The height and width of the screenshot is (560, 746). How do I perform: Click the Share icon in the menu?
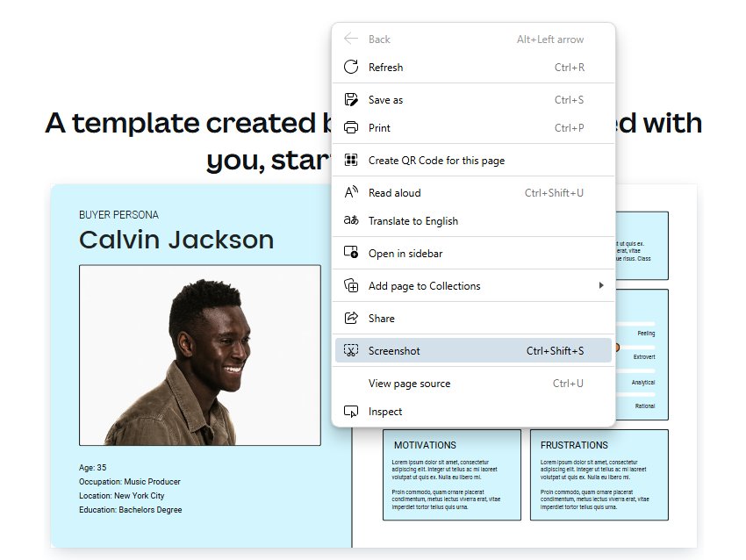coord(351,318)
